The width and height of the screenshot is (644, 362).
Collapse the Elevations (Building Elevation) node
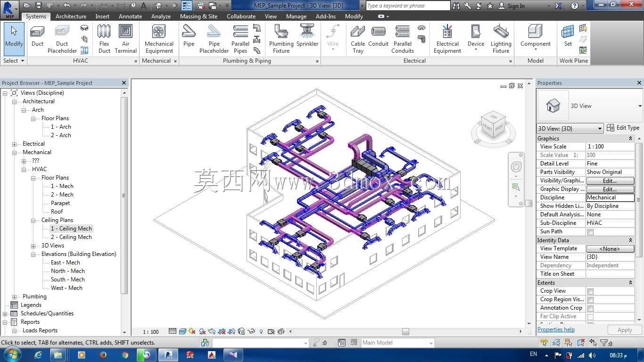[33, 254]
